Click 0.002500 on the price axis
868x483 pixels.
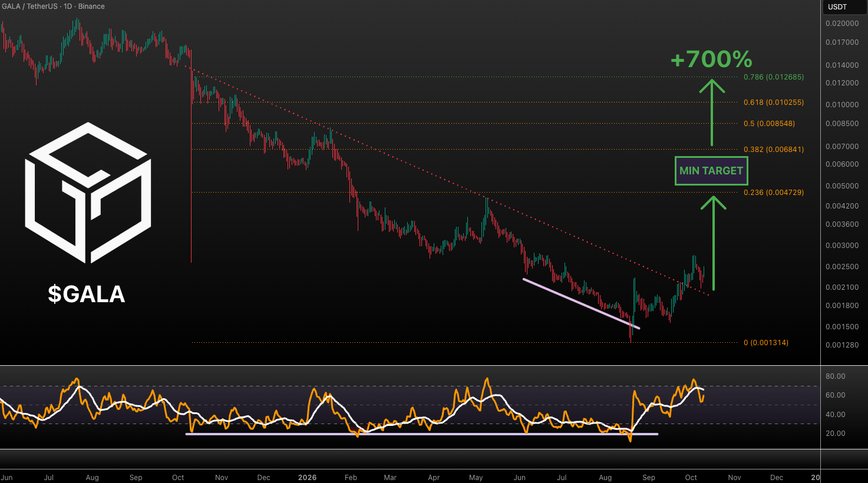(x=842, y=267)
